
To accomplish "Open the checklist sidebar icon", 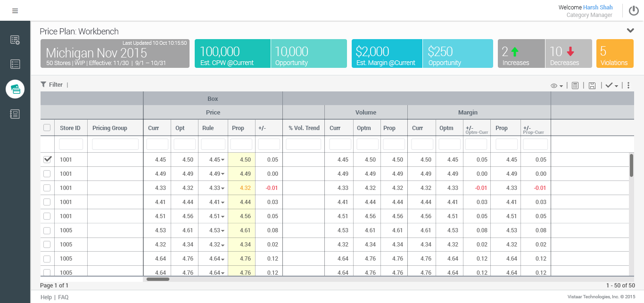I will (x=15, y=64).
